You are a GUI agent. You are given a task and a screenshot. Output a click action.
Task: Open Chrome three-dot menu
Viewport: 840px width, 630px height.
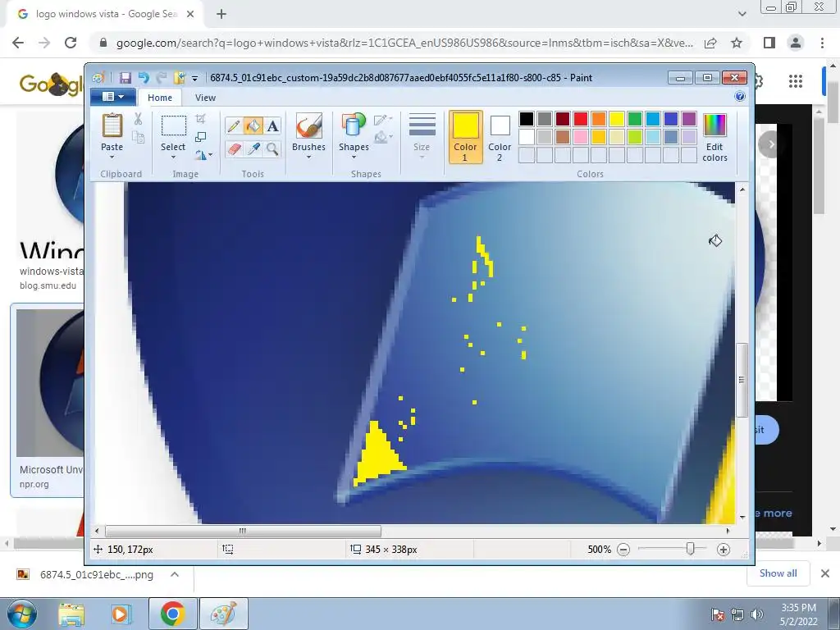pos(822,43)
